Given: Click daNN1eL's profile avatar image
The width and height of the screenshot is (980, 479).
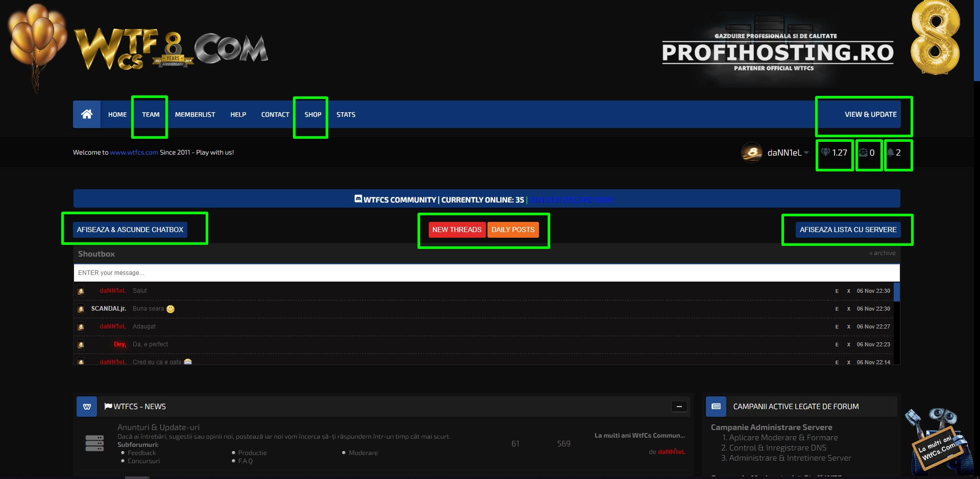Looking at the screenshot, I should coord(752,153).
